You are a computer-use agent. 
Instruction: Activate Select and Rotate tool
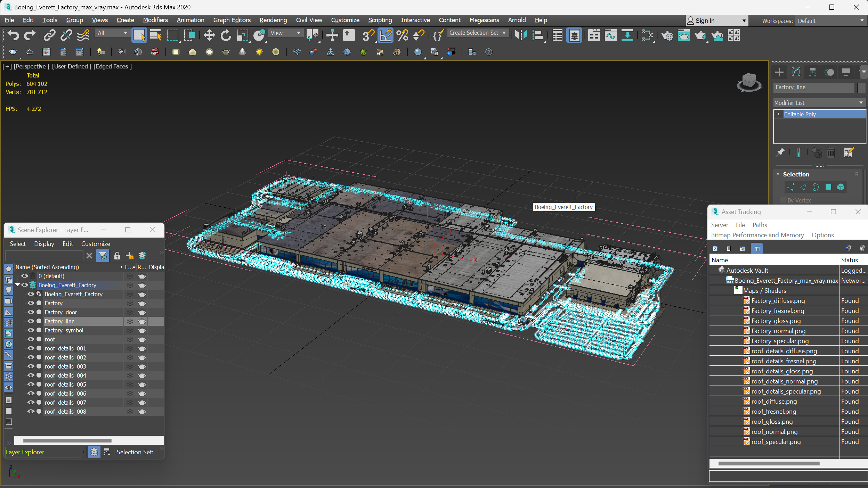(x=226, y=35)
